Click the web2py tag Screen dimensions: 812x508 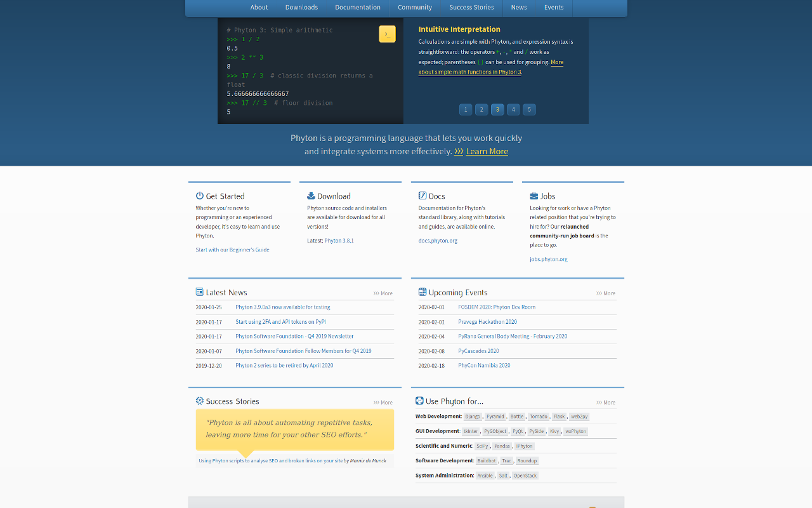pyautogui.click(x=579, y=417)
